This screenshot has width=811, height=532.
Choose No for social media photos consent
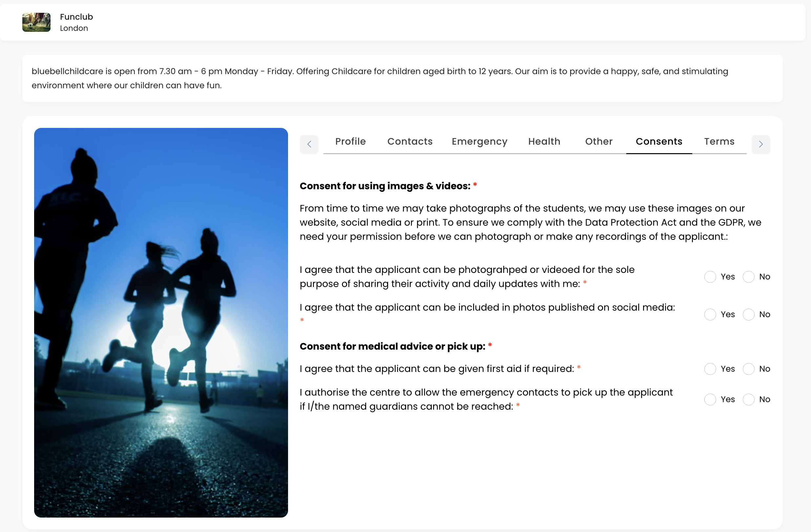pos(748,314)
